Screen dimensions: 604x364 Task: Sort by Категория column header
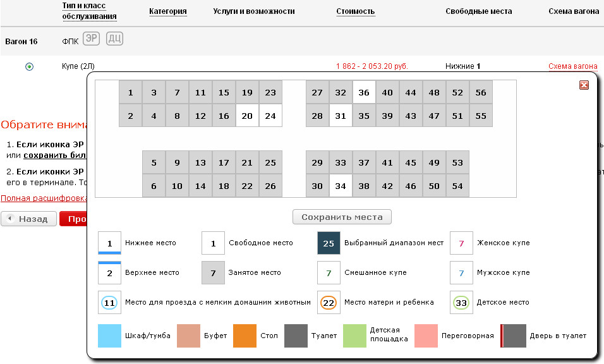[x=167, y=11]
